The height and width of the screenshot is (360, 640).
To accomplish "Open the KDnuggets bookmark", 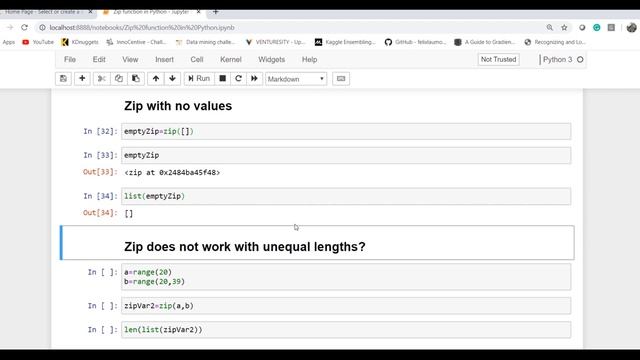I will [x=80, y=42].
